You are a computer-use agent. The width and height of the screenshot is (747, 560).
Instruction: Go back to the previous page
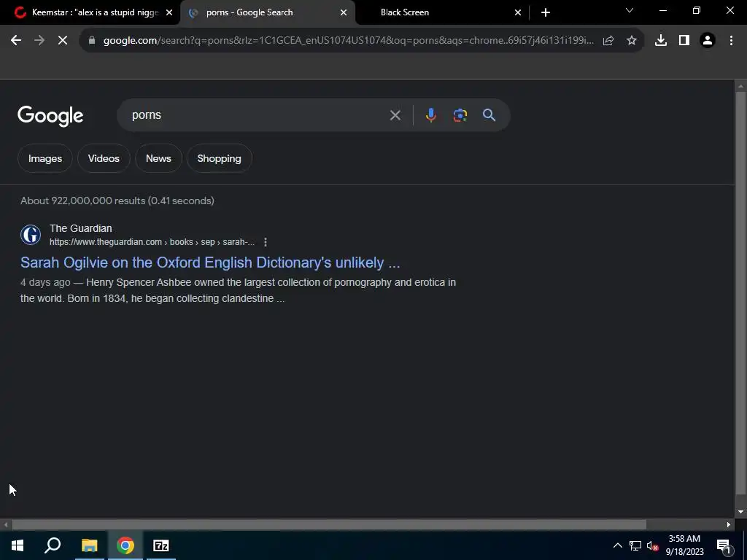click(16, 41)
